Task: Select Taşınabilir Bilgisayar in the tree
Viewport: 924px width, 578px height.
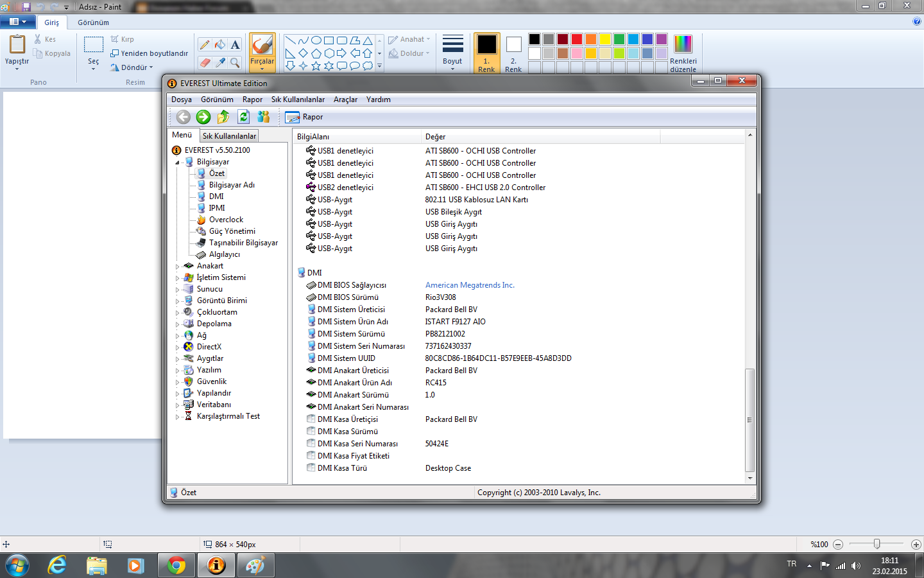Action: click(x=243, y=243)
